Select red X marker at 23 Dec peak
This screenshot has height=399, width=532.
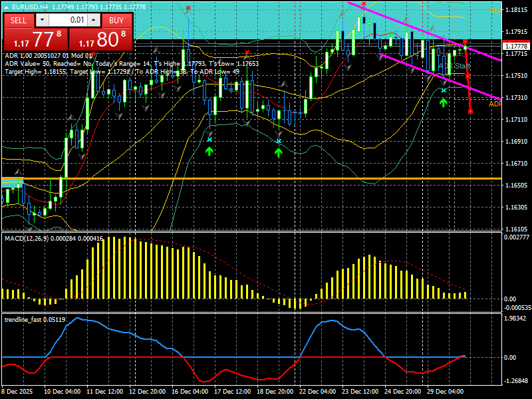[364, 4]
